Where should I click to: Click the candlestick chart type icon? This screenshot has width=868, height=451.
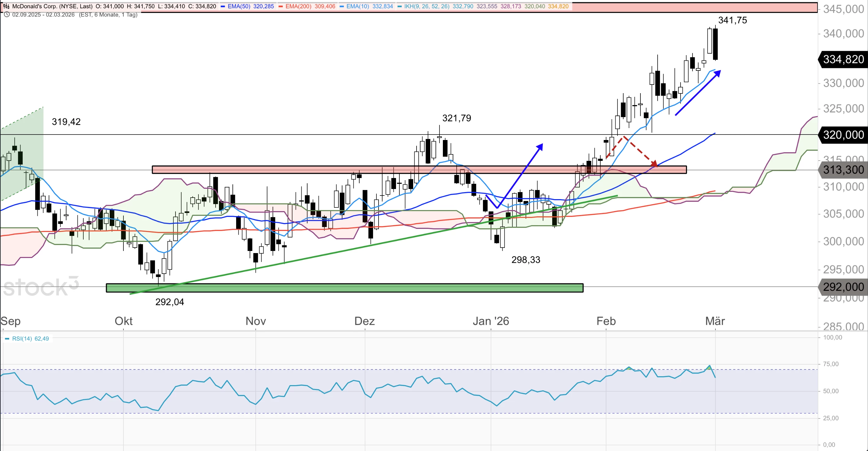pos(6,6)
